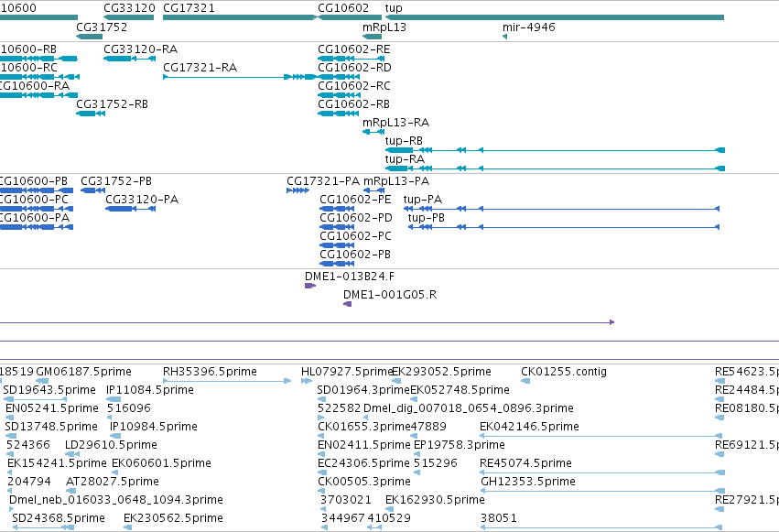Select transcript label CG10602-RD

(355, 68)
